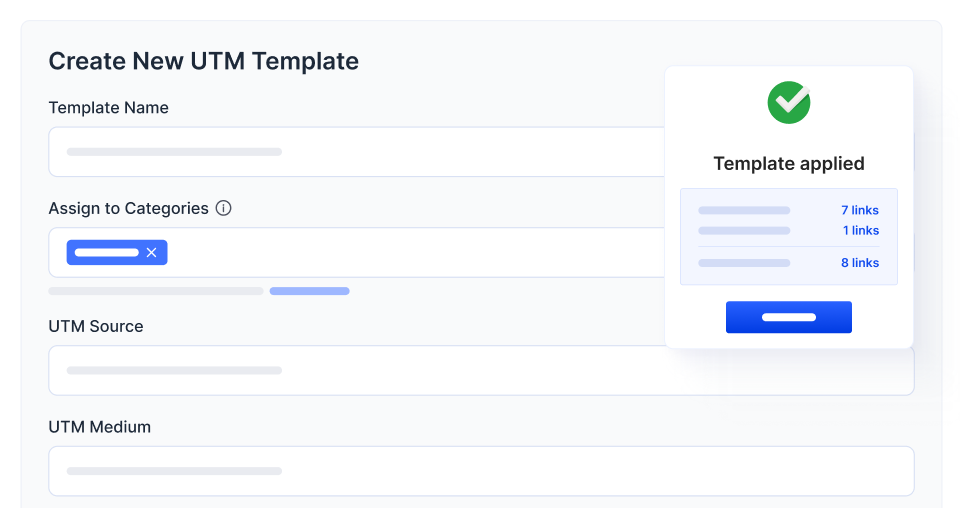
Task: Remove the blue category tag with X
Action: pyautogui.click(x=152, y=253)
